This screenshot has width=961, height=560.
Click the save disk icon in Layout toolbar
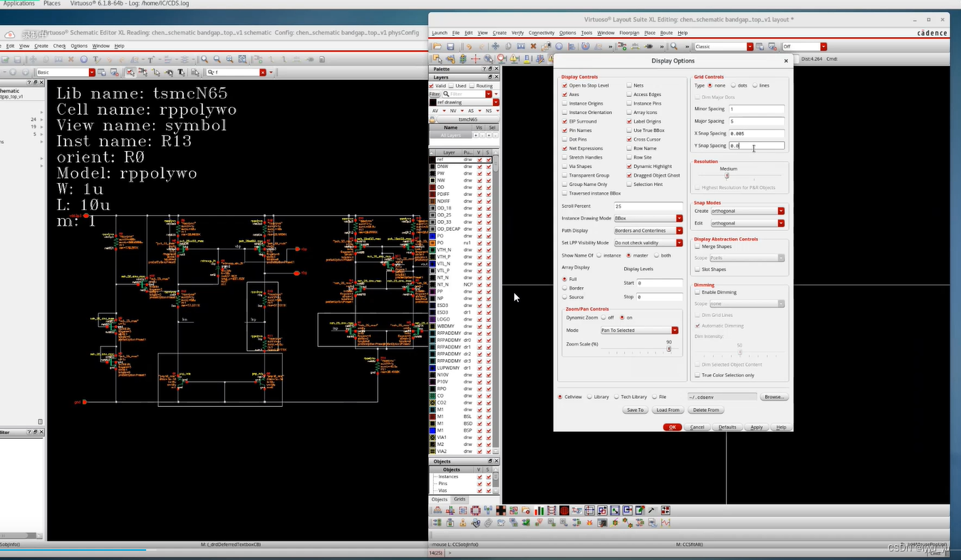(450, 46)
